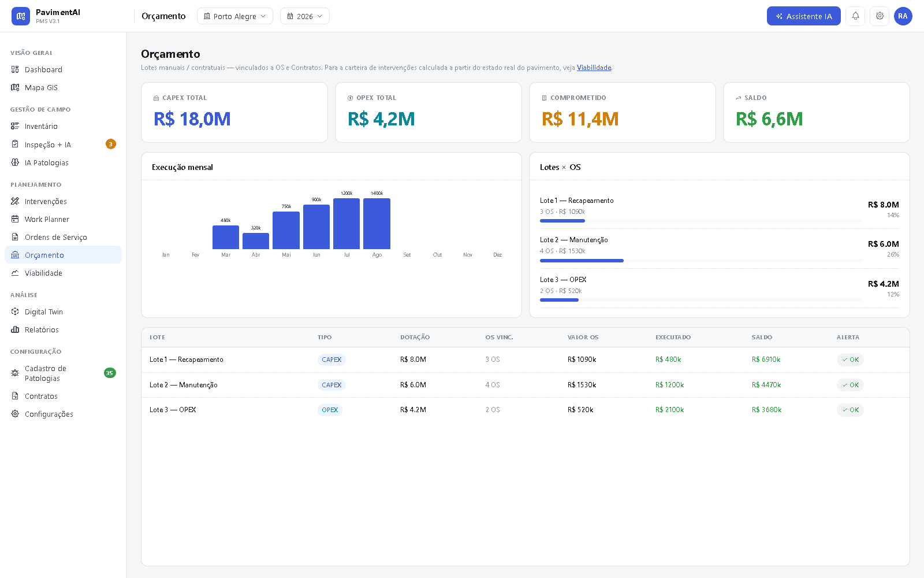Click the EXECUTADO column header

(x=673, y=337)
